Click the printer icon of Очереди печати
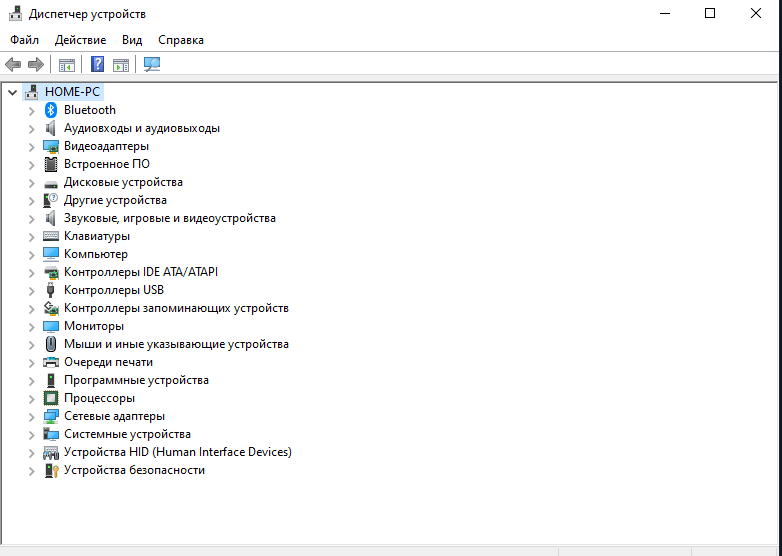This screenshot has width=782, height=556. [51, 362]
